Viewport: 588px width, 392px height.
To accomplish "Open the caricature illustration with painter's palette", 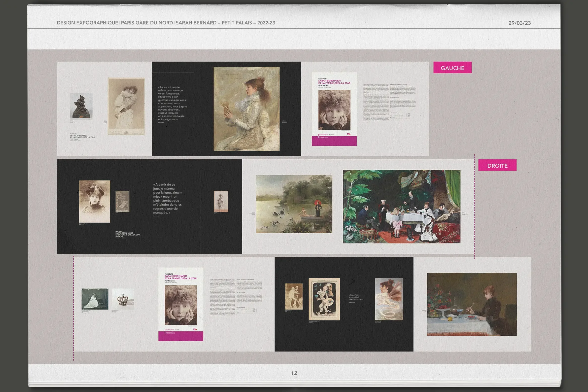I will pyautogui.click(x=324, y=299).
